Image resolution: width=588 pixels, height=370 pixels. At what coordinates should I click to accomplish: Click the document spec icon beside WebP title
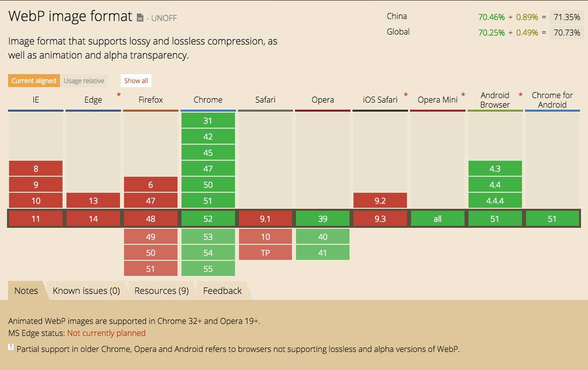point(140,18)
